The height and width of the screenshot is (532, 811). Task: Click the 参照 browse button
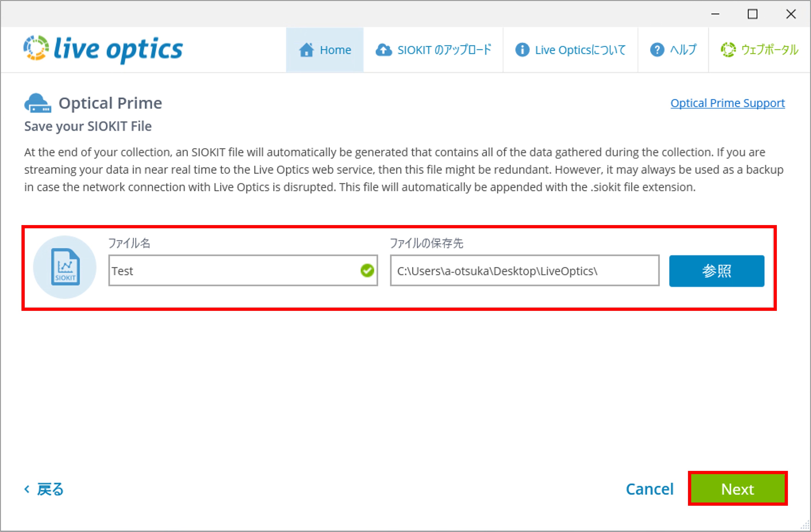[x=717, y=271]
